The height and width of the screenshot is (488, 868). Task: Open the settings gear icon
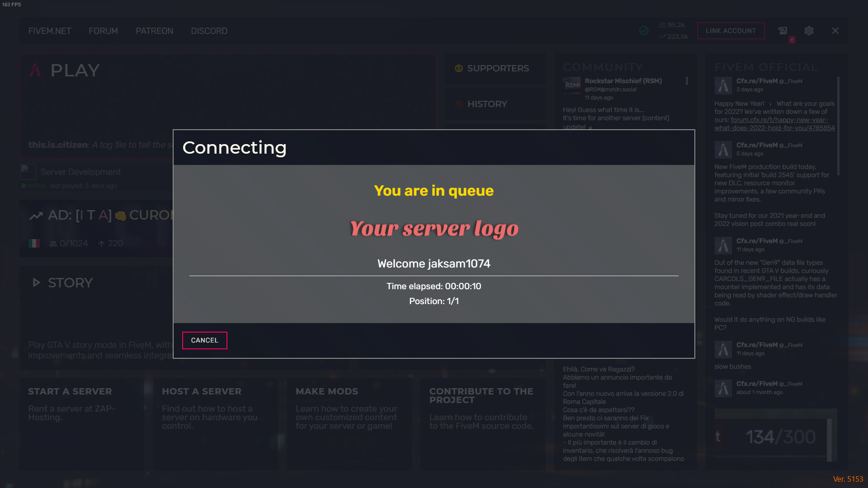(809, 31)
